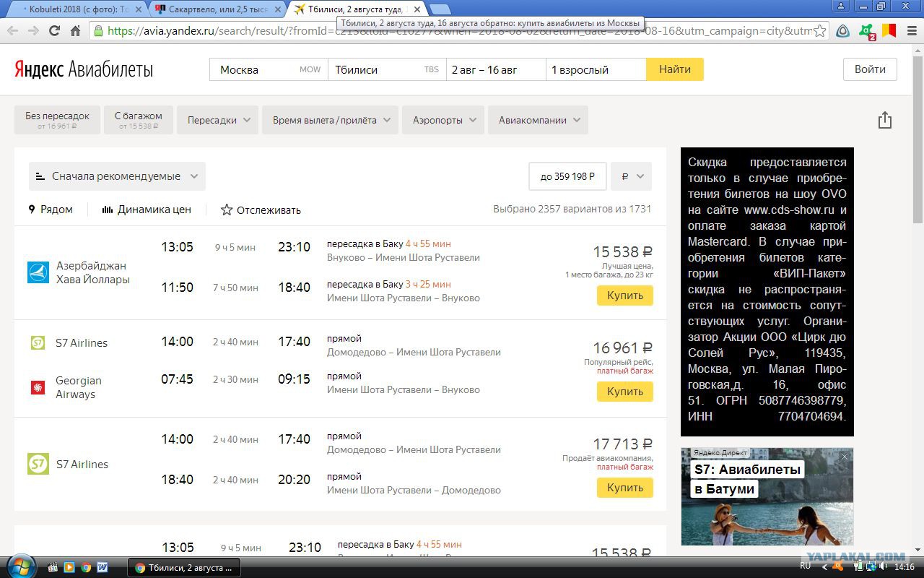This screenshot has height=578, width=924.
Task: Click the teal triangle extension icon
Action: pos(842,30)
